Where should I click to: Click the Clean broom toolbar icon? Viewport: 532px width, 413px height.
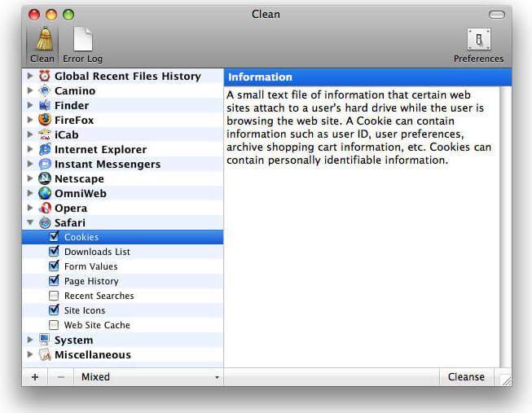(45, 38)
